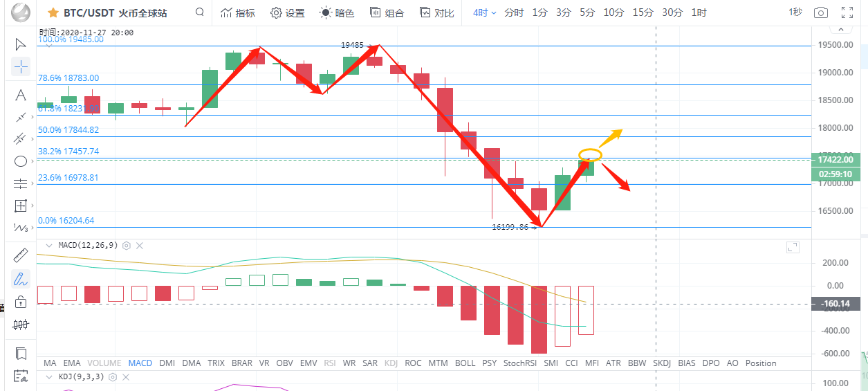868x391 pixels.
Task: Collapse the KDJ(9,3,3) indicator panel
Action: coord(48,377)
